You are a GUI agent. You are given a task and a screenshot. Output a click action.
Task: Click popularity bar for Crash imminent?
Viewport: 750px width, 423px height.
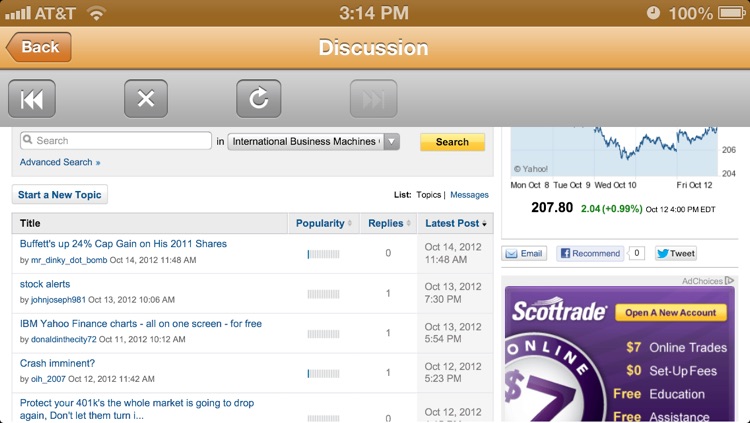tap(323, 373)
